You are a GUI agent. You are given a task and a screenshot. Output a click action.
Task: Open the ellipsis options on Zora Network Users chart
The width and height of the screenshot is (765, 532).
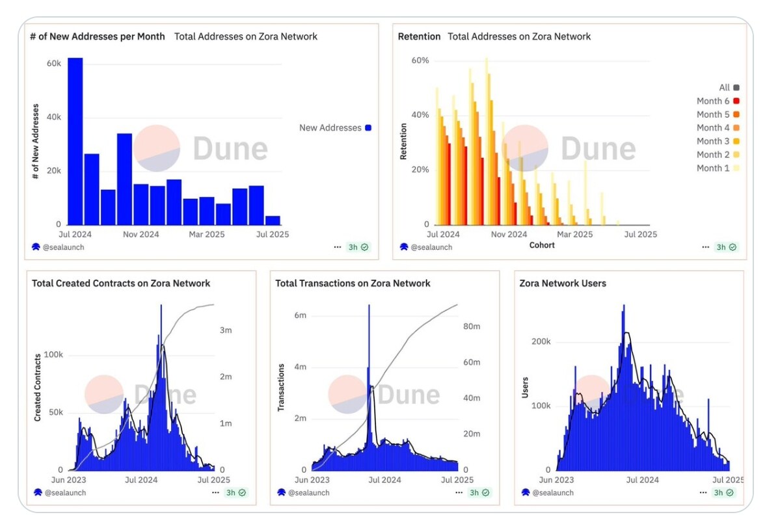coord(703,492)
